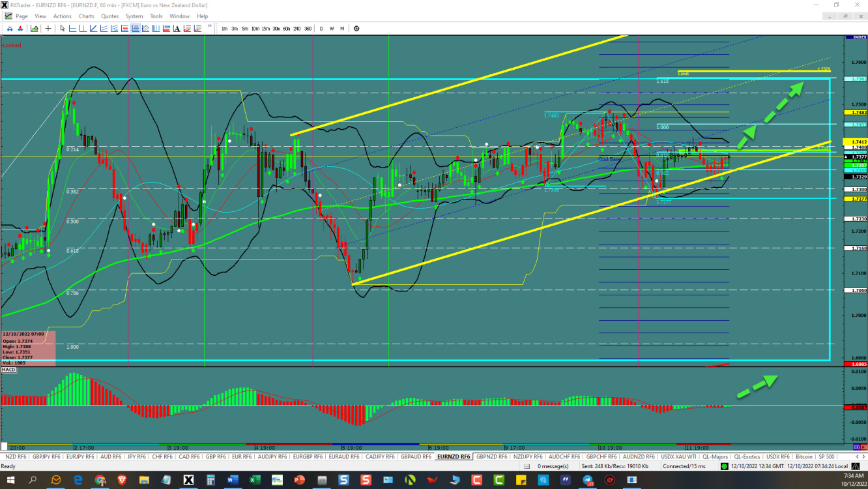The width and height of the screenshot is (868, 489).
Task: Select the text annotation tool marked A
Action: pos(177,29)
